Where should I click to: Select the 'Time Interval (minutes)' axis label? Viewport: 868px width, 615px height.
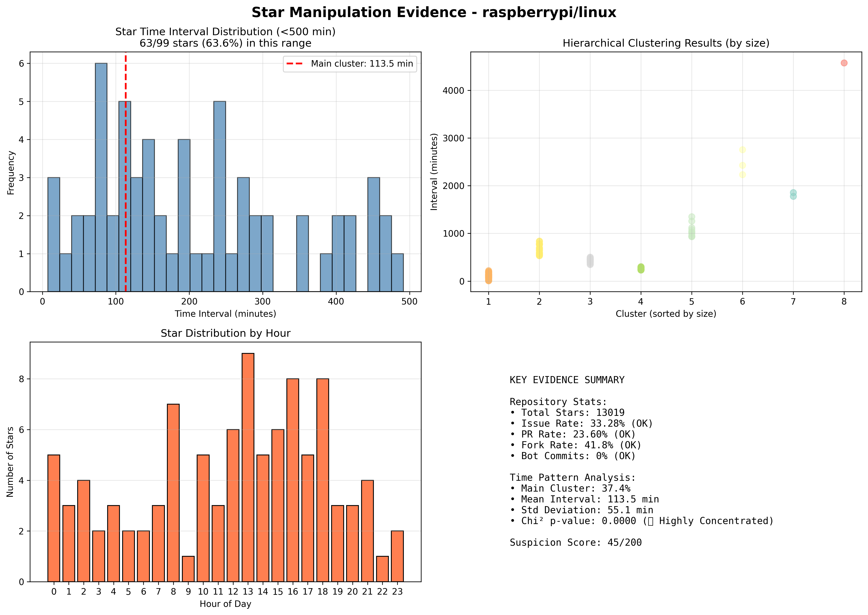point(225,314)
